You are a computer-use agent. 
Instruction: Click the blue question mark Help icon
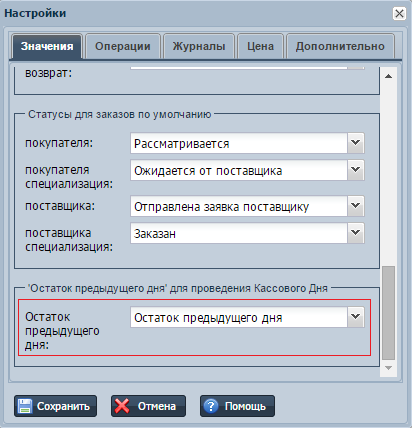pos(211,406)
